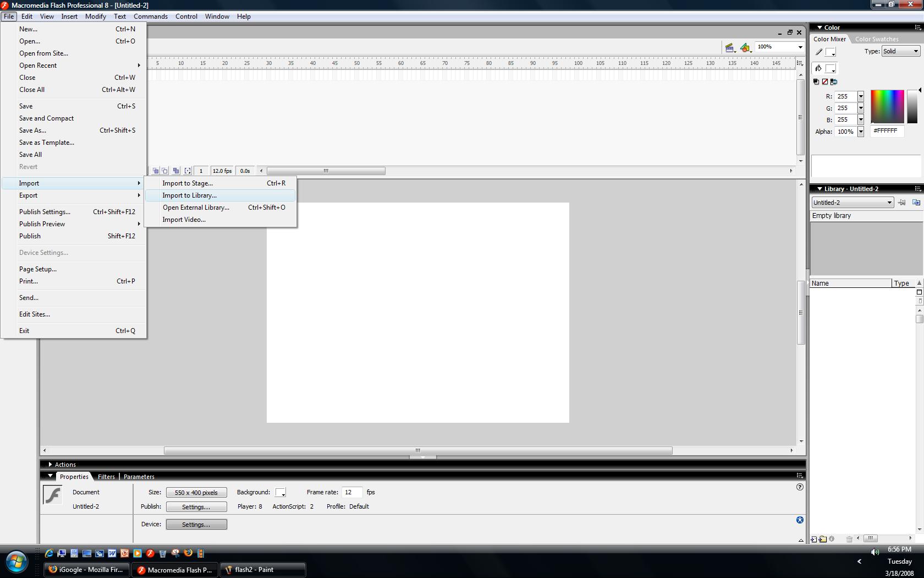This screenshot has height=578, width=924.
Task: Switch to flash2 Paint taskbar button
Action: click(x=263, y=570)
